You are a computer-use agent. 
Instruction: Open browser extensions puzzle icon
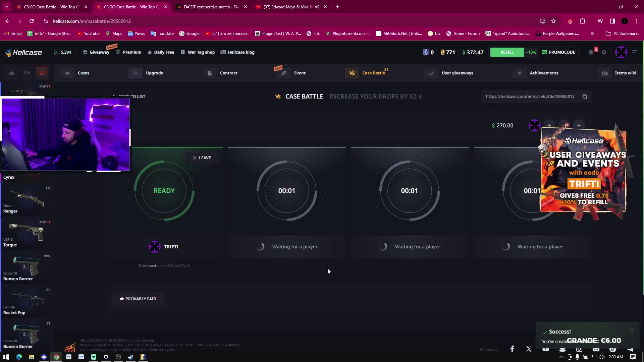pos(582,21)
